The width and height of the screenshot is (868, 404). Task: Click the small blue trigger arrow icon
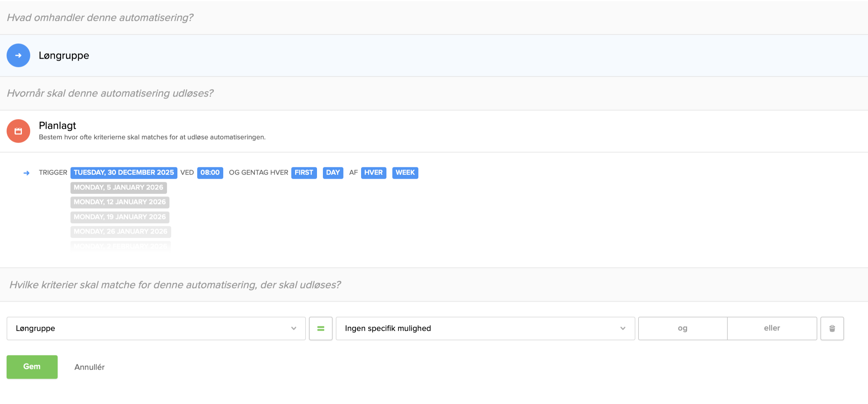point(26,173)
